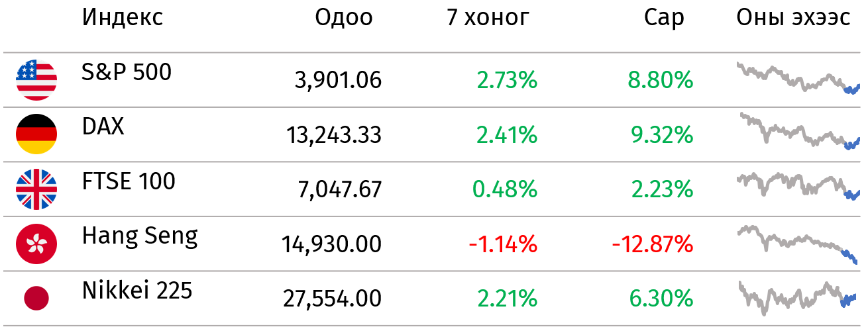Open the DAX year-to-date sparkline chart
The width and height of the screenshot is (868, 331).
pyautogui.click(x=798, y=132)
